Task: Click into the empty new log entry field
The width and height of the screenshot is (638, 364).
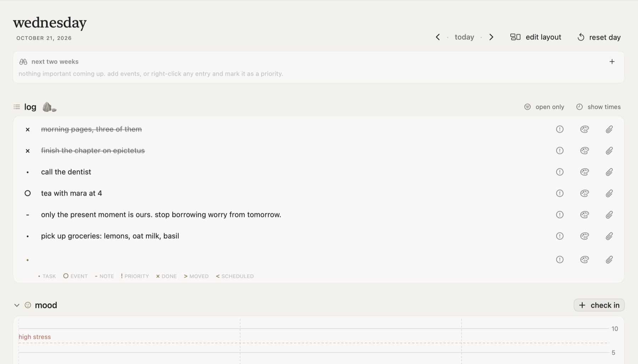Action: pos(294,260)
